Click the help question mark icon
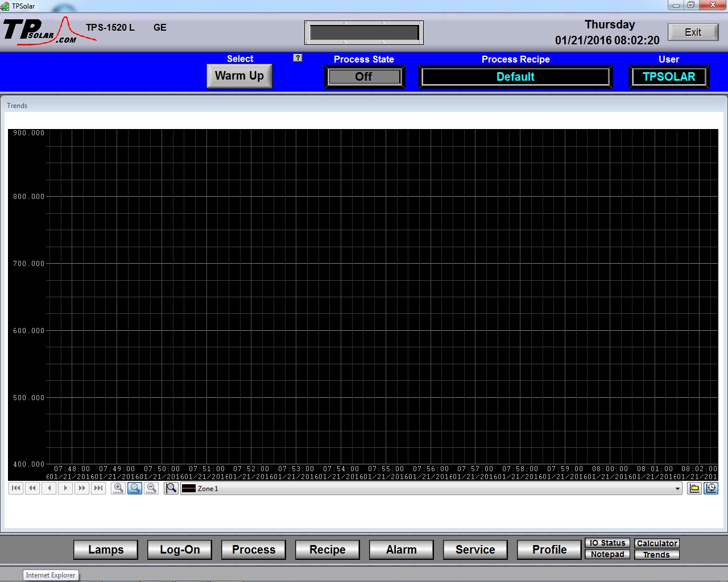 pos(297,58)
